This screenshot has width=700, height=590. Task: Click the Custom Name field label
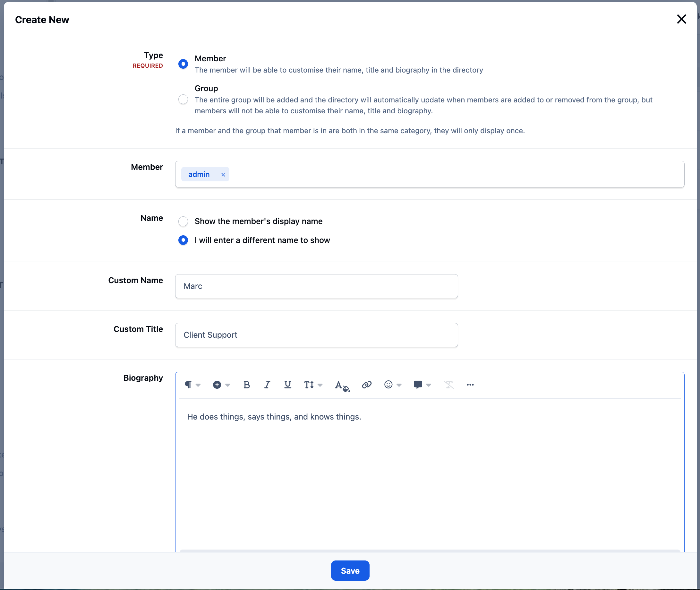coord(135,280)
